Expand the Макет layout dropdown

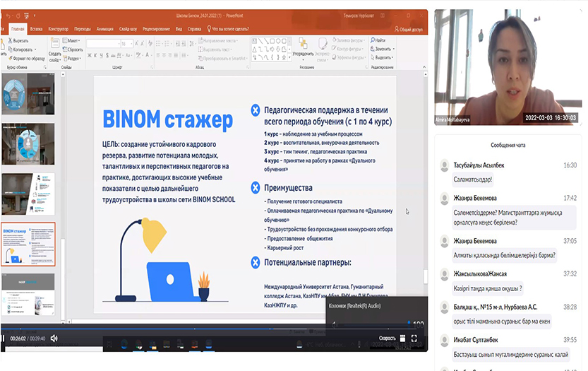click(72, 41)
